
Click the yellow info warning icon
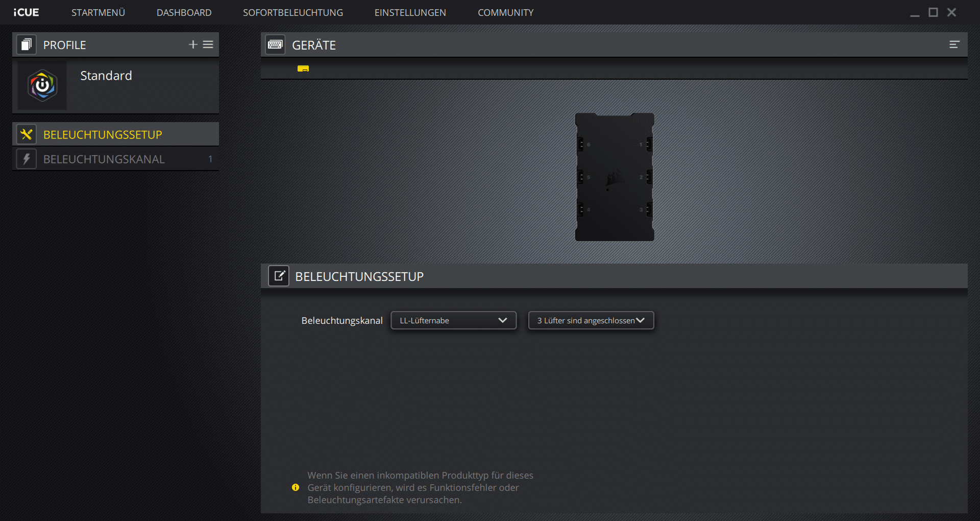(296, 487)
